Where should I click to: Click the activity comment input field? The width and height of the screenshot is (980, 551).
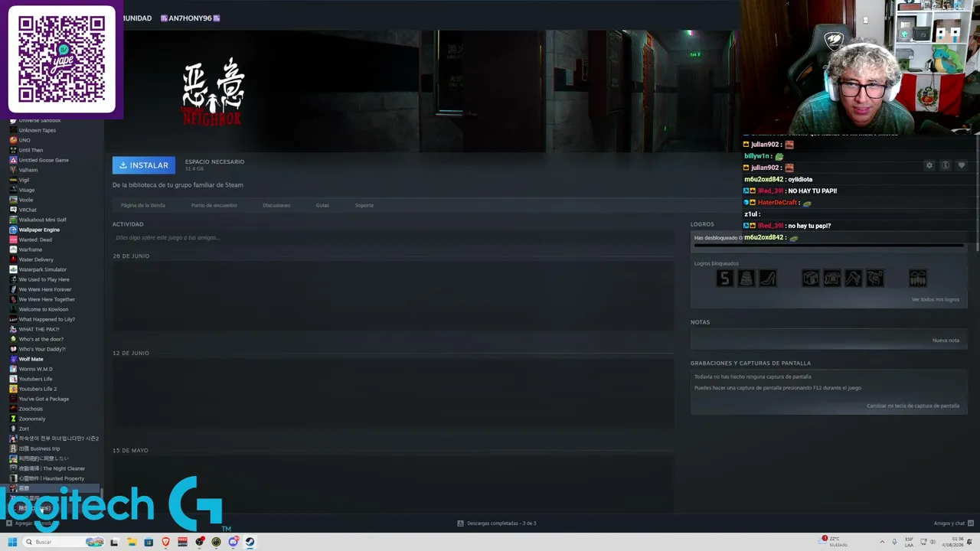[392, 237]
